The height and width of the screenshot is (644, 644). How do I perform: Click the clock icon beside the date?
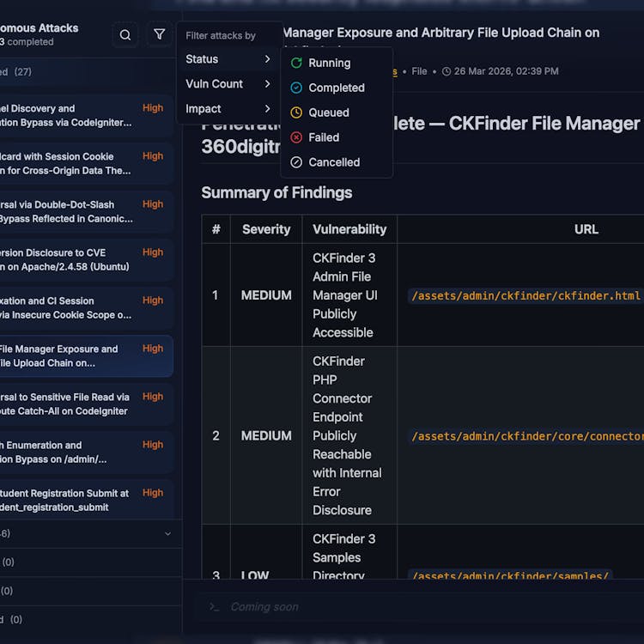447,71
